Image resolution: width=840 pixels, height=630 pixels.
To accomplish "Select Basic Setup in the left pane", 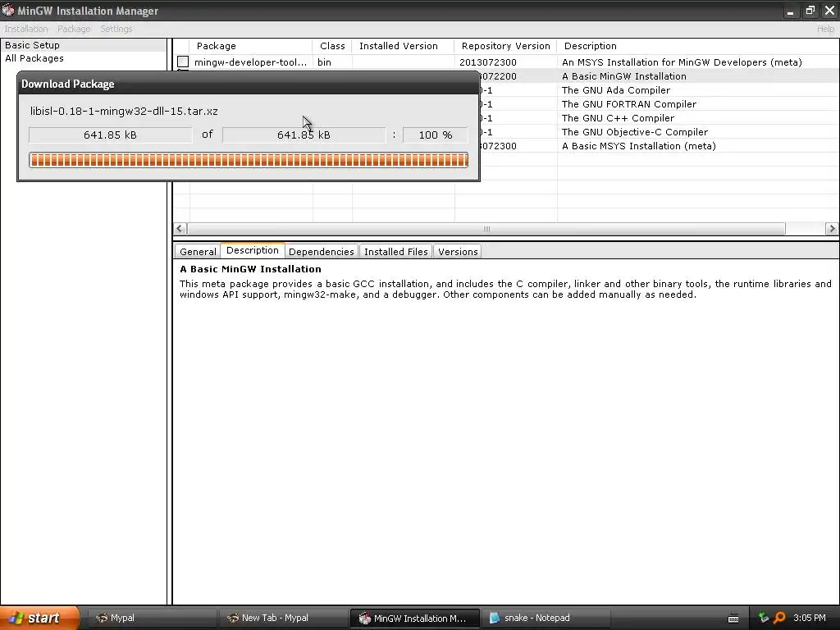I will [x=84, y=45].
